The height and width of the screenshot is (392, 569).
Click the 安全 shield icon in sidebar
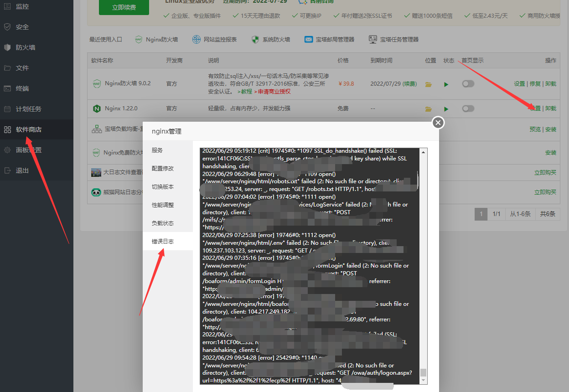pos(7,27)
